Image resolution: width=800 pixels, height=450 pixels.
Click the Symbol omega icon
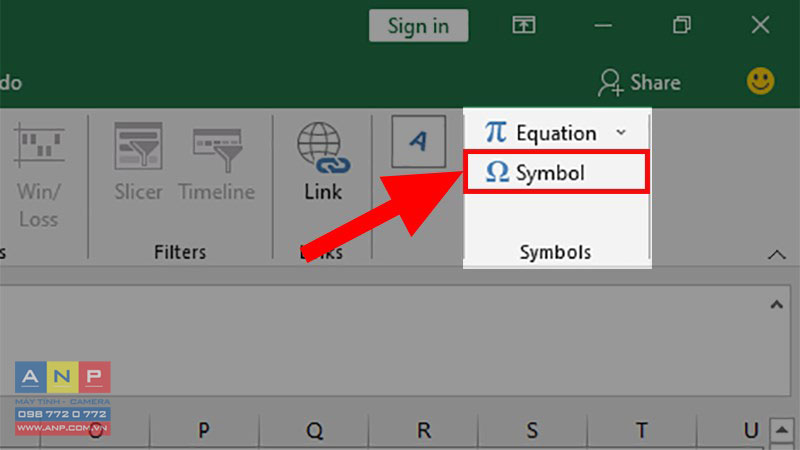tap(497, 172)
